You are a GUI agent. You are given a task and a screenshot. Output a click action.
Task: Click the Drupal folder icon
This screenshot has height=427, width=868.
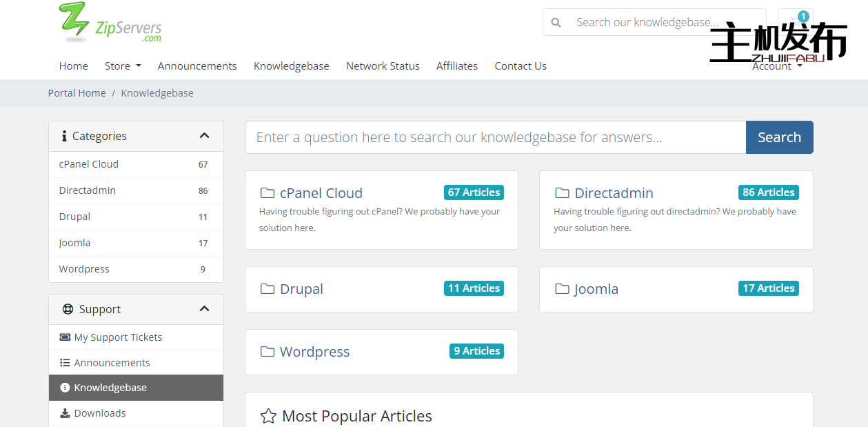(268, 289)
